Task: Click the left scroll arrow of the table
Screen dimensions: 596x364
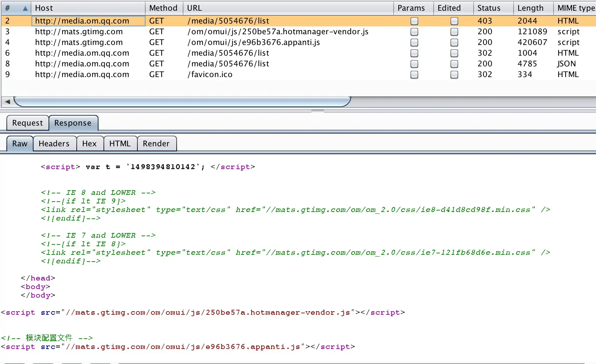Action: point(7,102)
